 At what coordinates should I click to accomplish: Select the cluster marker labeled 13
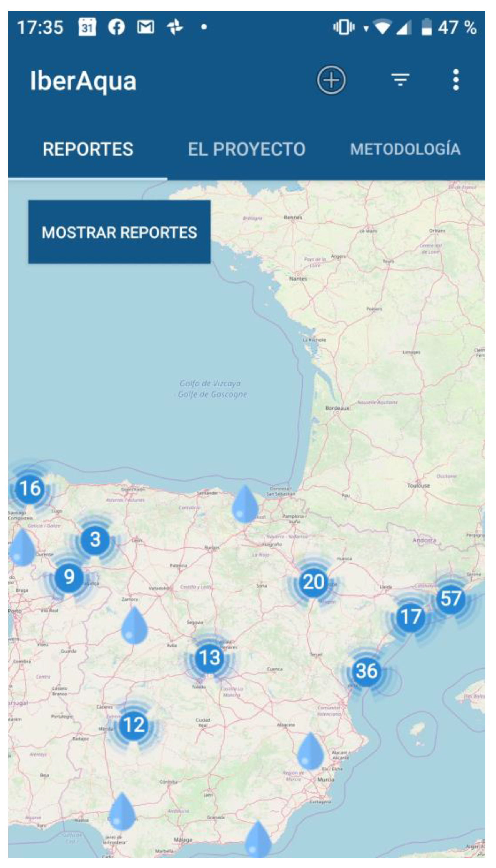click(209, 657)
